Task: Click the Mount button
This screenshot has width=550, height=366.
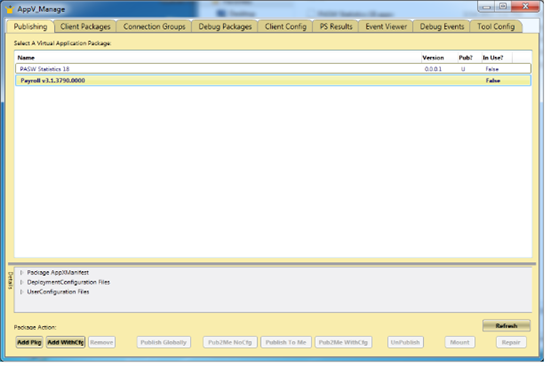Action: pos(460,342)
